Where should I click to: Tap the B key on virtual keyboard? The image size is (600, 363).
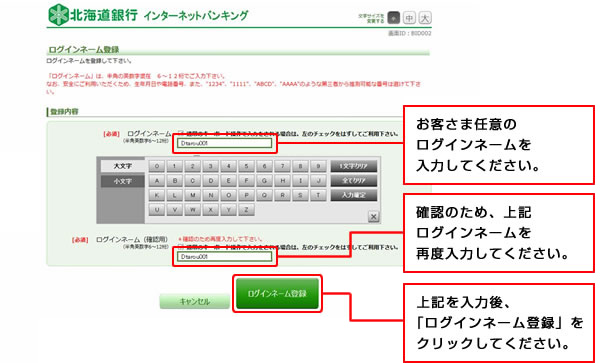click(174, 181)
